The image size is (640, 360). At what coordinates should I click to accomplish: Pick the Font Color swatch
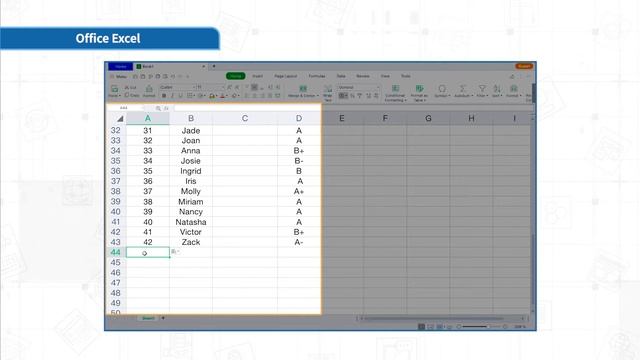point(223,96)
